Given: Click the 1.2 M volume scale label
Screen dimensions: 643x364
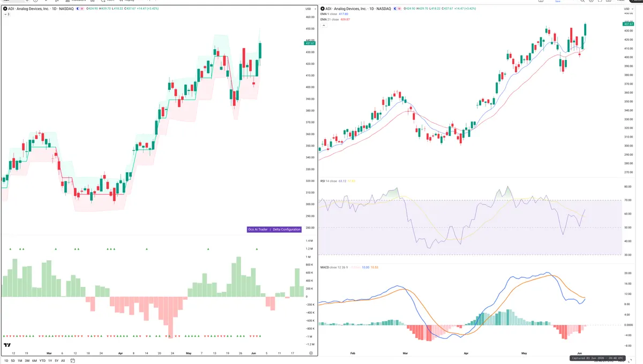Looking at the screenshot, I should click(x=310, y=249).
